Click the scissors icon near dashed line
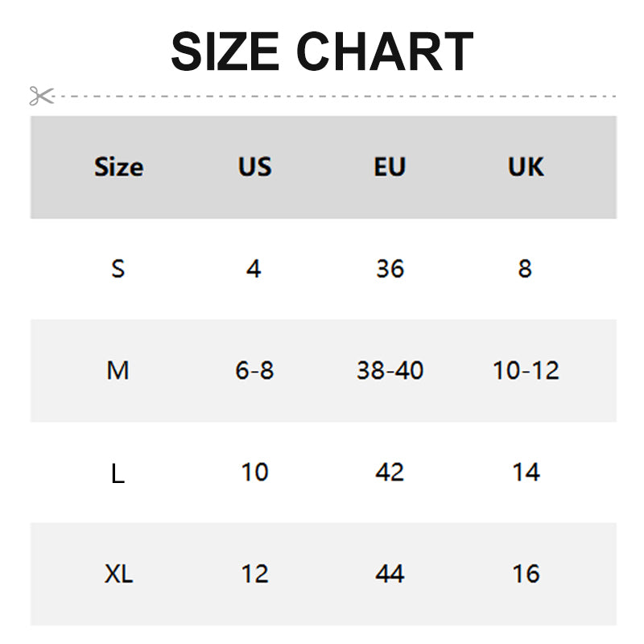This screenshot has width=644, height=644. tap(41, 96)
